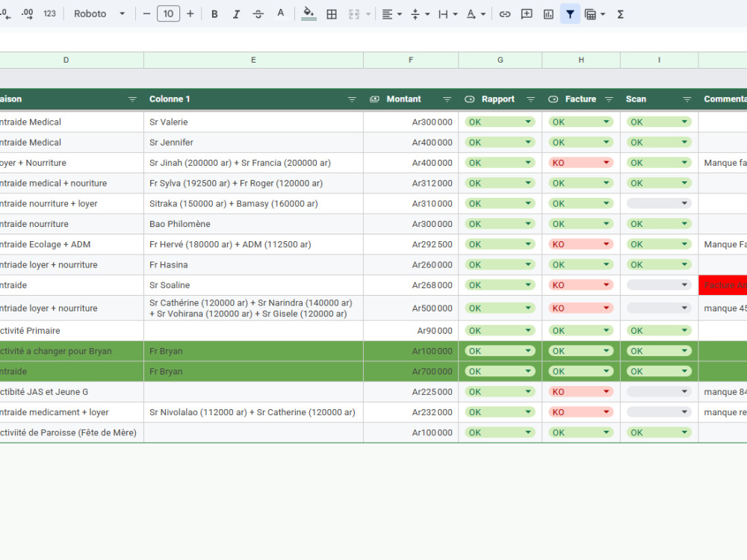Click the Rapport column type icon
The width and height of the screenshot is (747, 560).
pyautogui.click(x=469, y=99)
